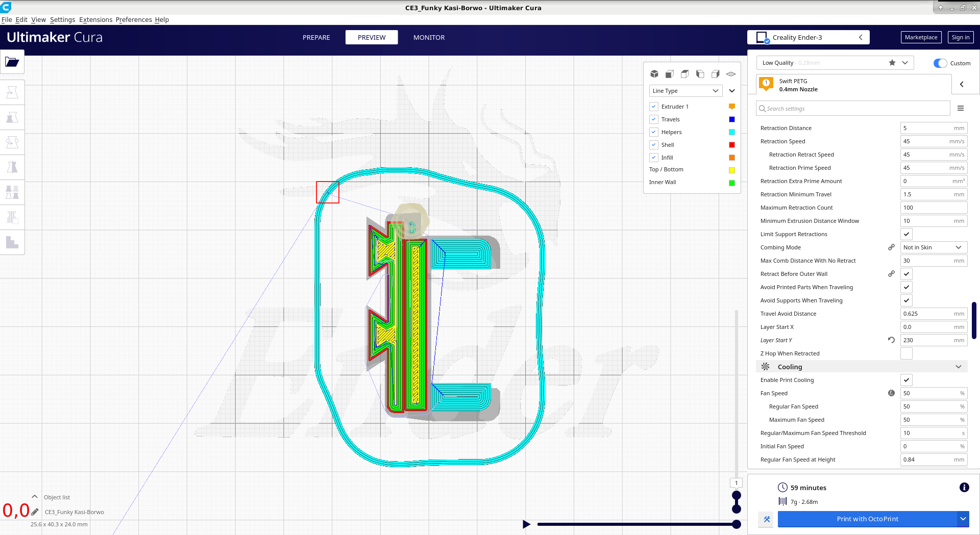The height and width of the screenshot is (535, 980).
Task: Click the simulation path slider handle
Action: click(x=736, y=524)
